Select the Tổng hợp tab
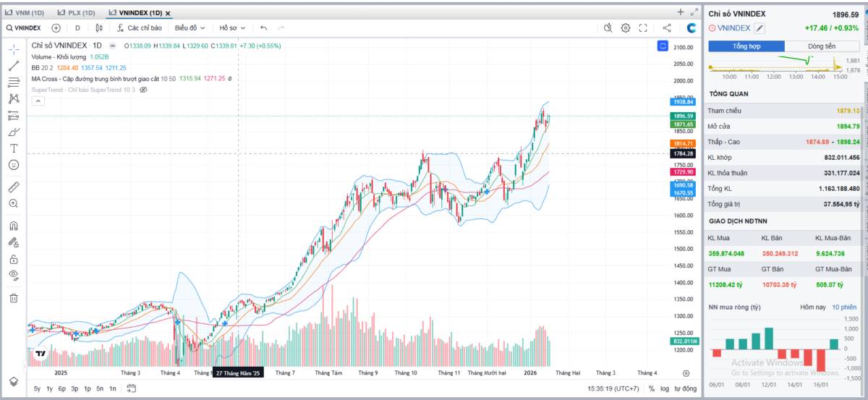The width and height of the screenshot is (868, 400). point(746,46)
